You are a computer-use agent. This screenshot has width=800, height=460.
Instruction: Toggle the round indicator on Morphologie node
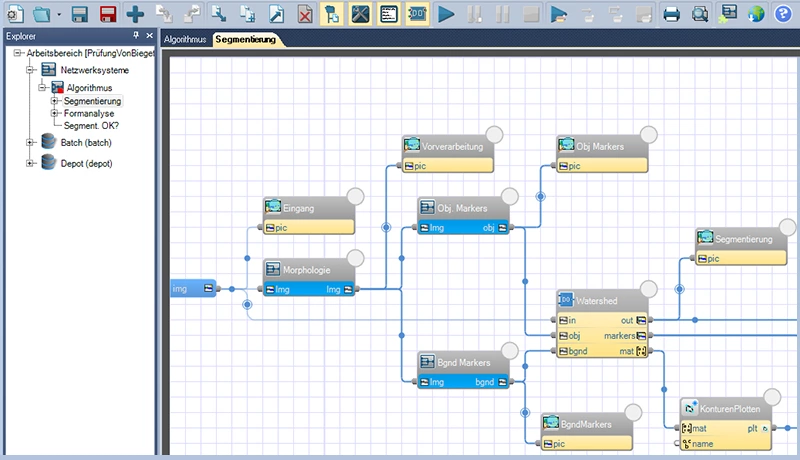coord(355,259)
